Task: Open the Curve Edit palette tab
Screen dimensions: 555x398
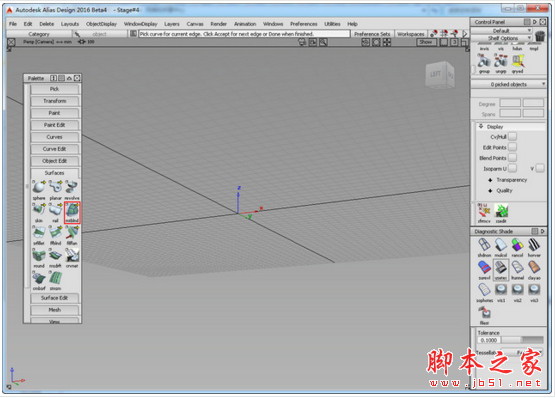Action: [55, 149]
